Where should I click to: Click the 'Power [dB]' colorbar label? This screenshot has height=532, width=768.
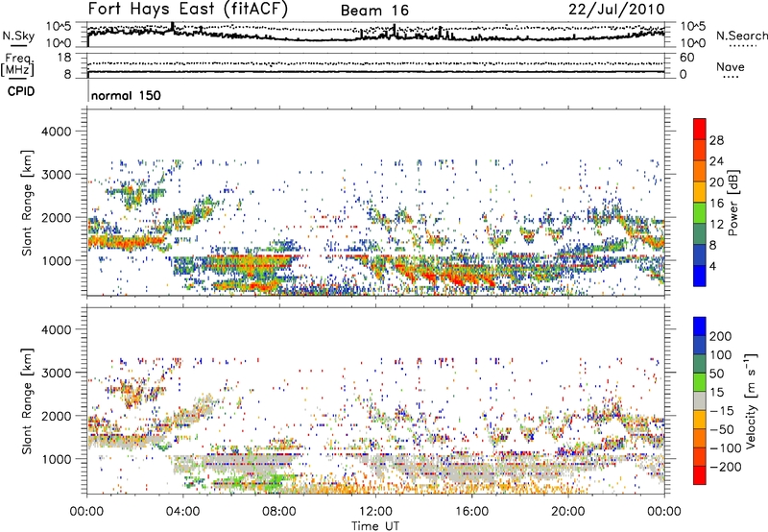732,203
